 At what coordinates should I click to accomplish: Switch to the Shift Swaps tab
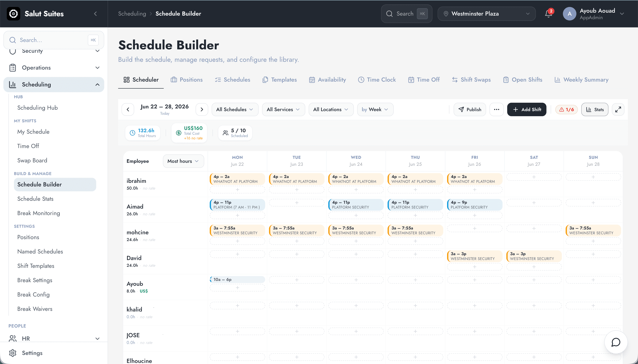[x=471, y=80]
